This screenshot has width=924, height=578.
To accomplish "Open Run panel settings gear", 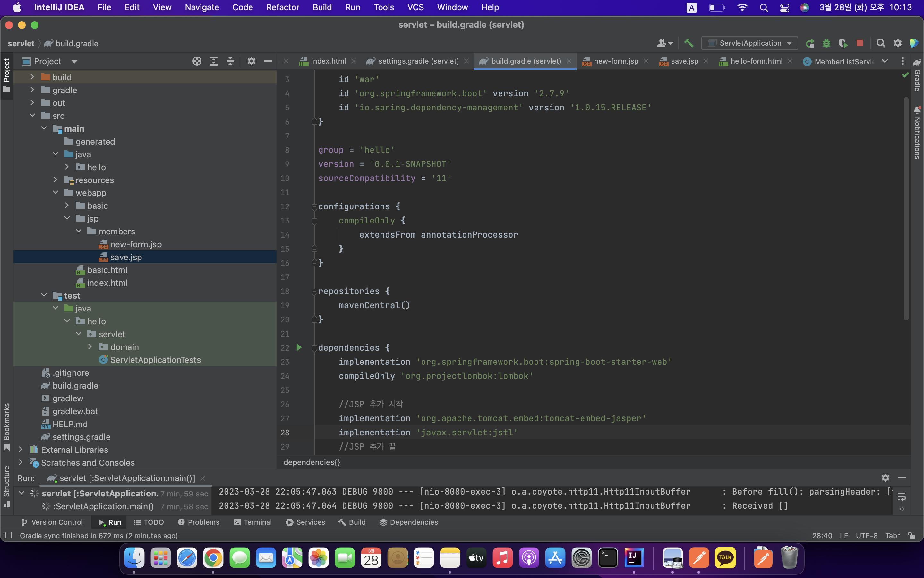I will click(x=886, y=478).
